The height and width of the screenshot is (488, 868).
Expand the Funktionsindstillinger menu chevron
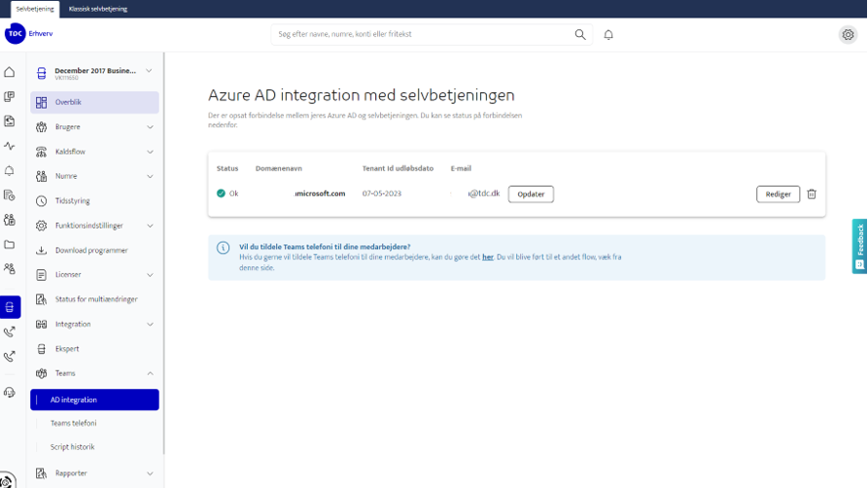pyautogui.click(x=150, y=226)
